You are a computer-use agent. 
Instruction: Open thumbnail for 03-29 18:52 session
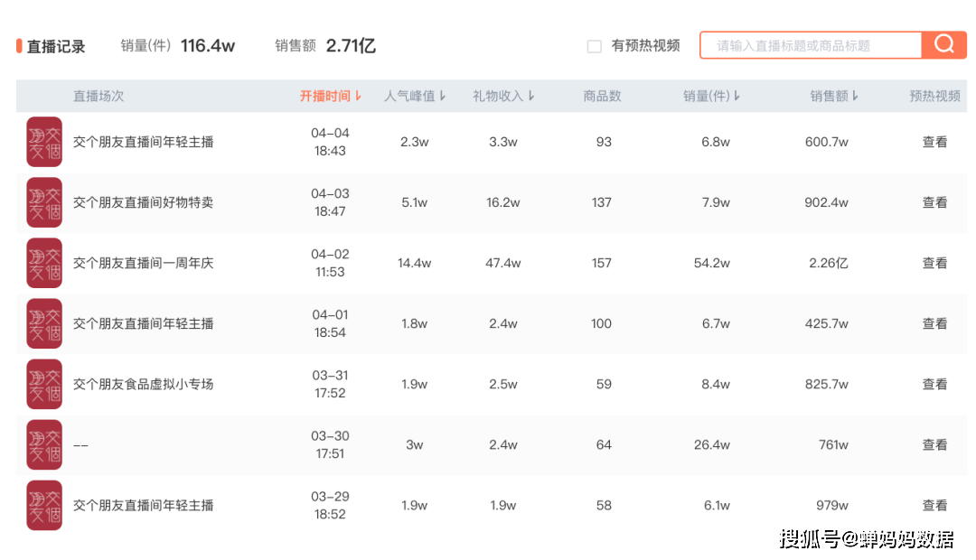click(x=44, y=505)
